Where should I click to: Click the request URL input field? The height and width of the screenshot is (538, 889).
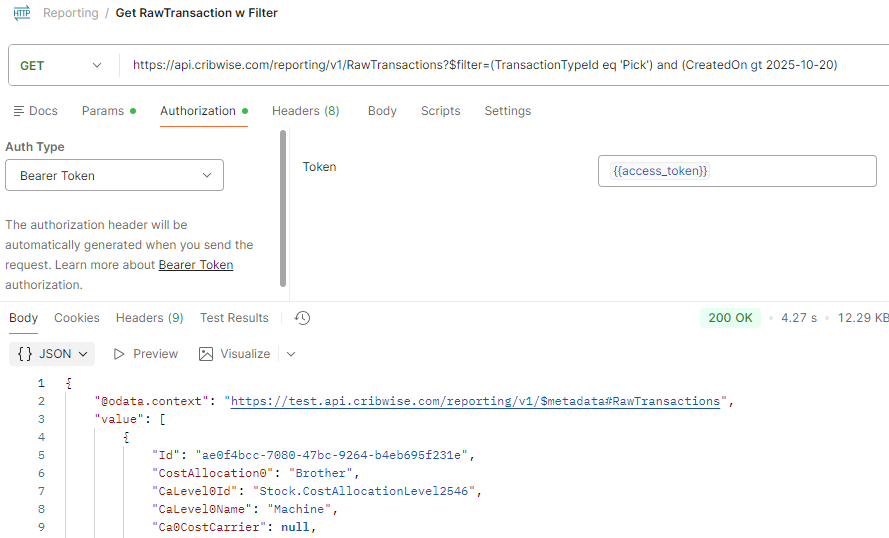pos(505,65)
